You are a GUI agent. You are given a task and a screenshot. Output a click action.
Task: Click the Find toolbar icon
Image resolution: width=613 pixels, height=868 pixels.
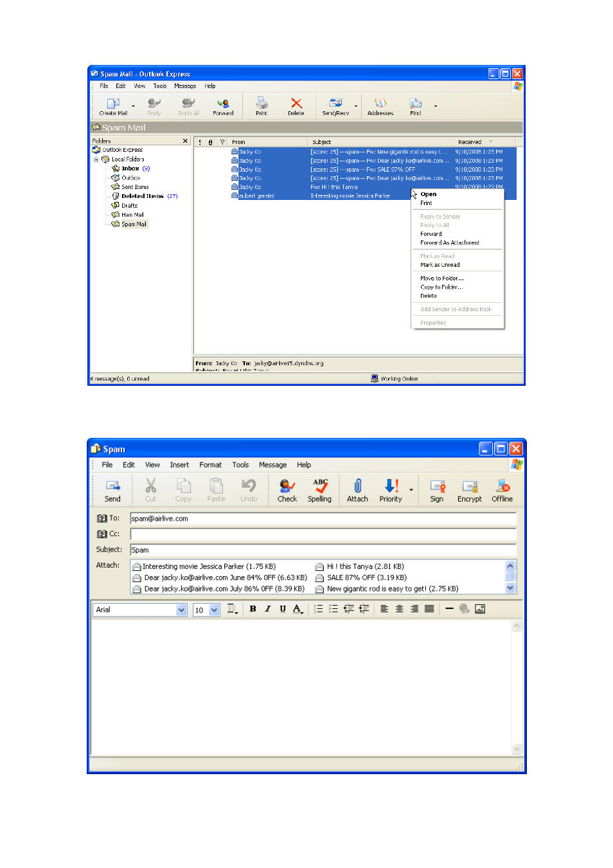pos(416,103)
